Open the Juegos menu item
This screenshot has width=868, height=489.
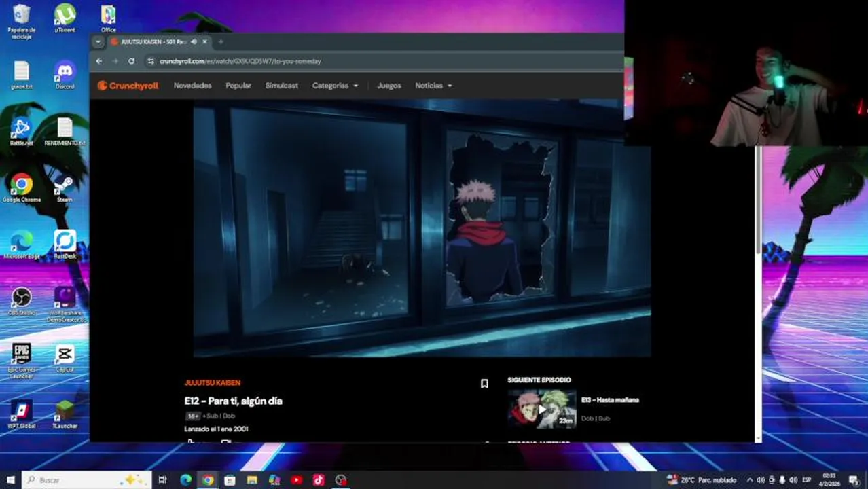389,86
